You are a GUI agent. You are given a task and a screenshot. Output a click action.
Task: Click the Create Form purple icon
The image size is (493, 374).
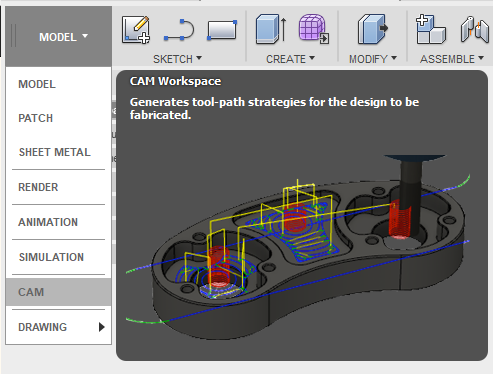(314, 29)
